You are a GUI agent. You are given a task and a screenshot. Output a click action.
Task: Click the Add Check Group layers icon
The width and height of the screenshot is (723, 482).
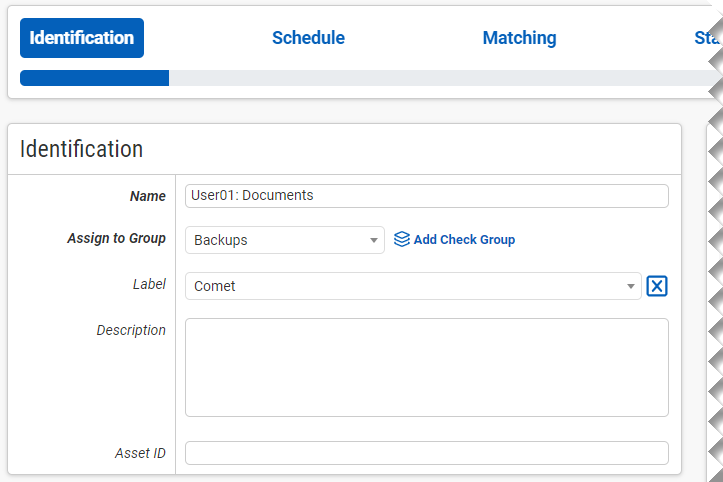click(x=401, y=240)
